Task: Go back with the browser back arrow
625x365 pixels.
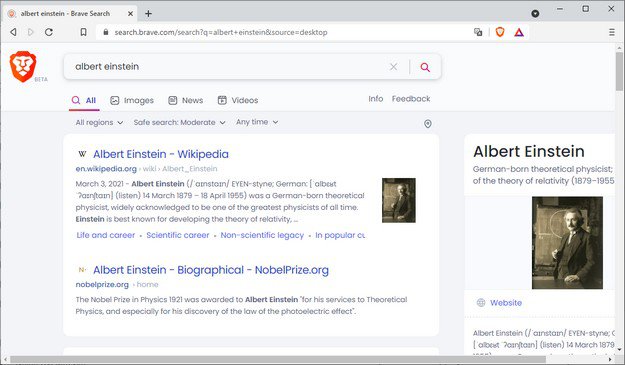Action: pyautogui.click(x=14, y=32)
